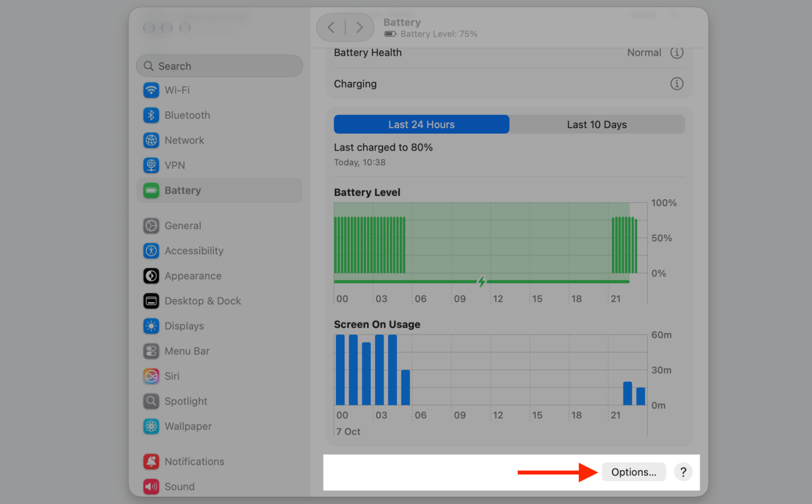
Task: Switch to Last 24 Hours tab
Action: 421,124
